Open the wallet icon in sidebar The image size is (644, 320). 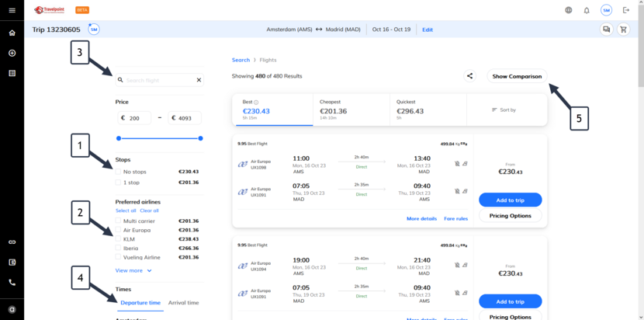click(x=12, y=262)
